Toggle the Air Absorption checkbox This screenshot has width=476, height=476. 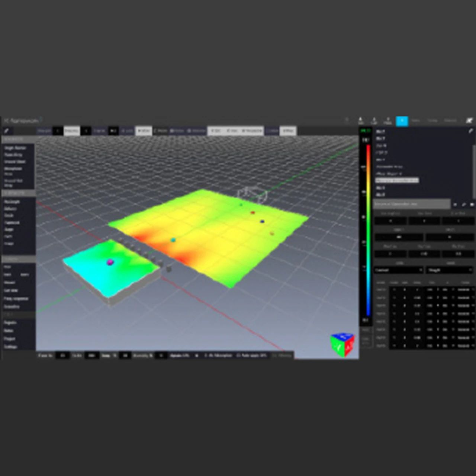pyautogui.click(x=206, y=356)
